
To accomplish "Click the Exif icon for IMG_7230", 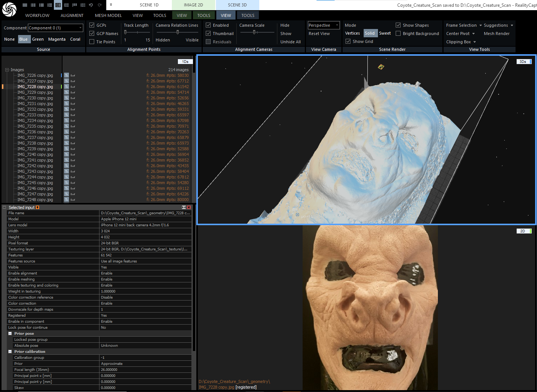I will (x=73, y=98).
